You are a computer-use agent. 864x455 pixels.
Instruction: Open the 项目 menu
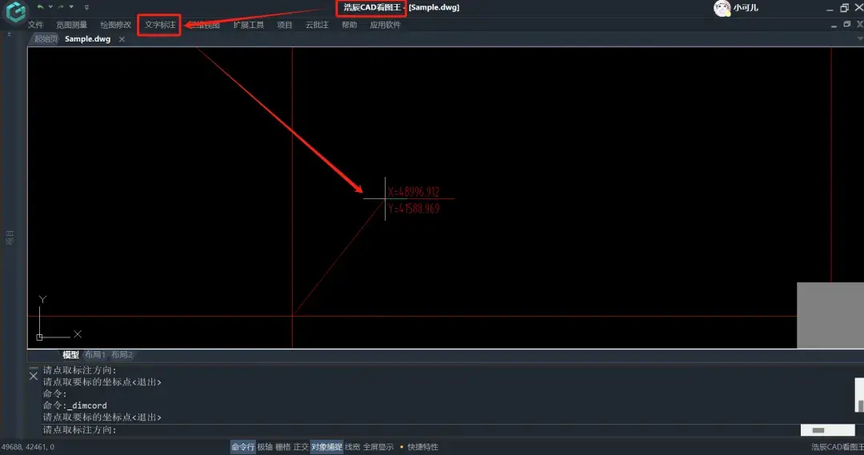(285, 25)
